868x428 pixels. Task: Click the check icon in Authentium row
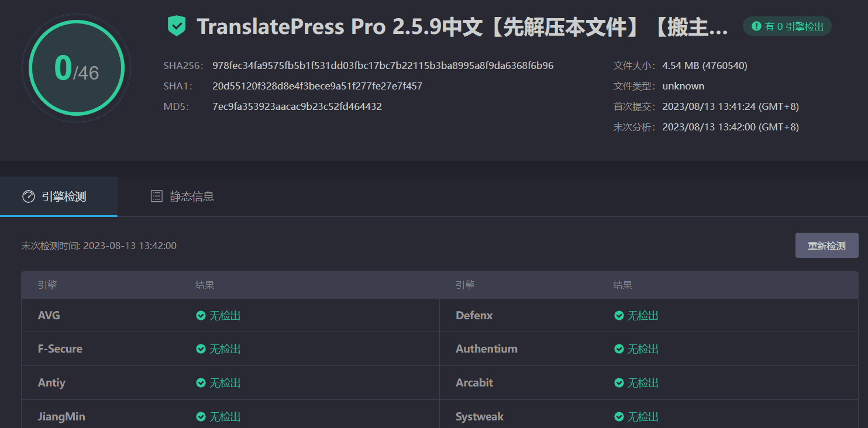(x=619, y=349)
